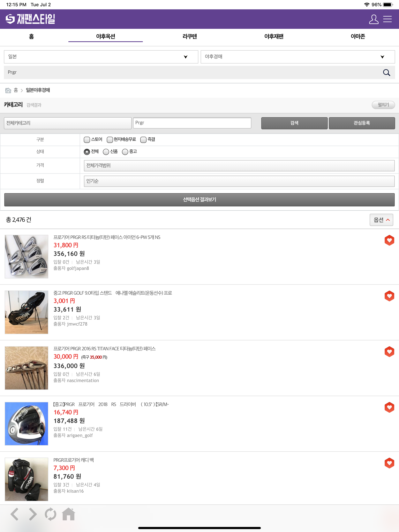Screen dimensions: 399x532
Task: Open the 야후경매 site dropdown
Action: point(298,57)
